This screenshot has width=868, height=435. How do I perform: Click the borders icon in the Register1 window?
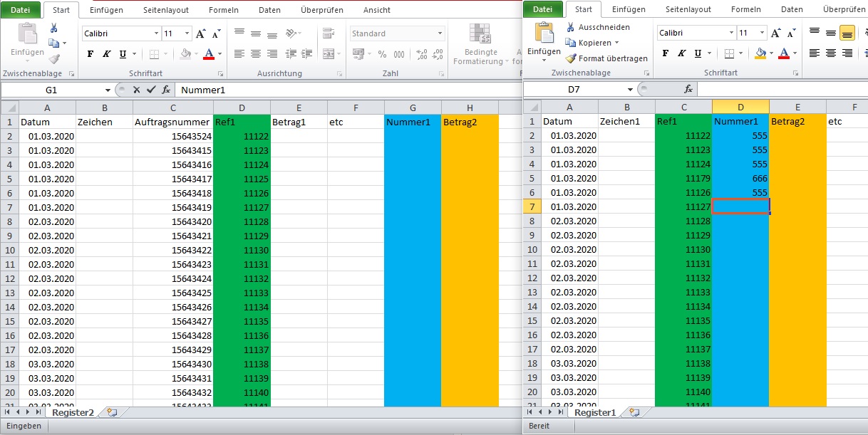729,53
